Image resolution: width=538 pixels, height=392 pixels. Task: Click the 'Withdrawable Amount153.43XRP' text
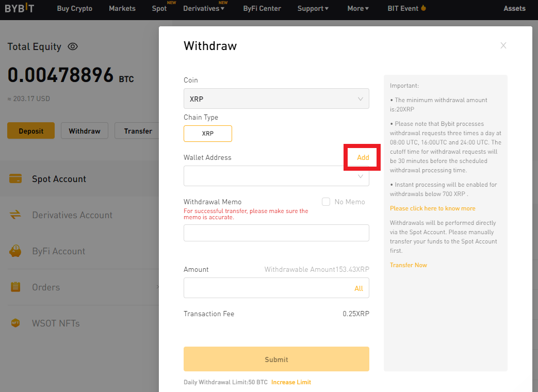pyautogui.click(x=317, y=269)
